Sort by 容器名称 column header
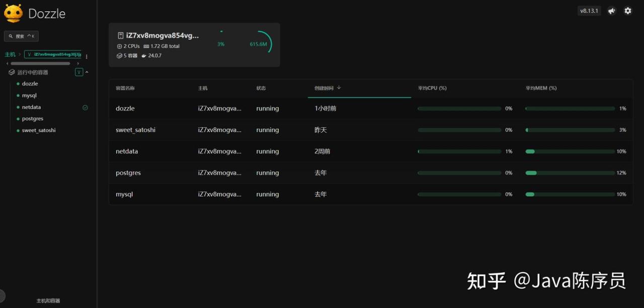The height and width of the screenshot is (308, 644). (x=125, y=88)
